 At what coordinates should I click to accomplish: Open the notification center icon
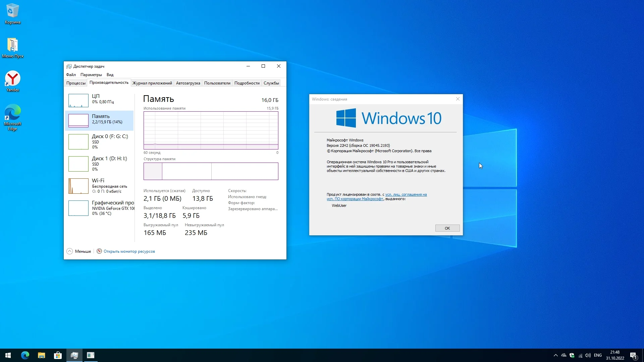tap(633, 355)
